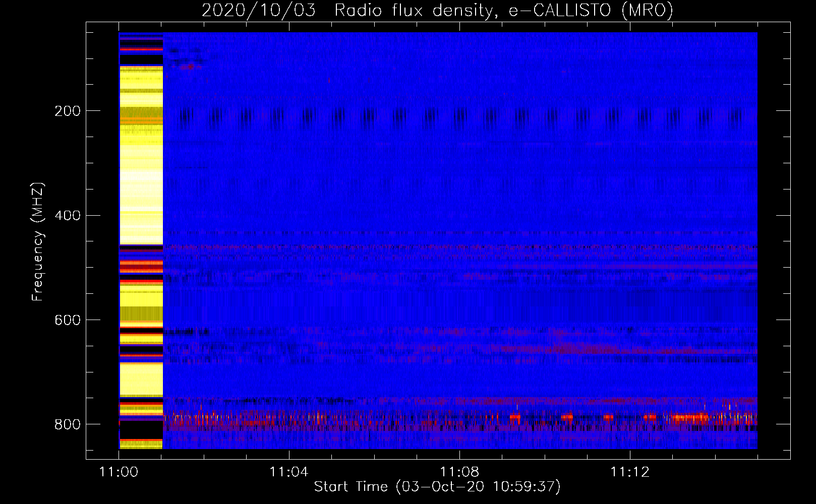Click the 400 frequency tick label
The height and width of the screenshot is (504, 816).
(68, 216)
